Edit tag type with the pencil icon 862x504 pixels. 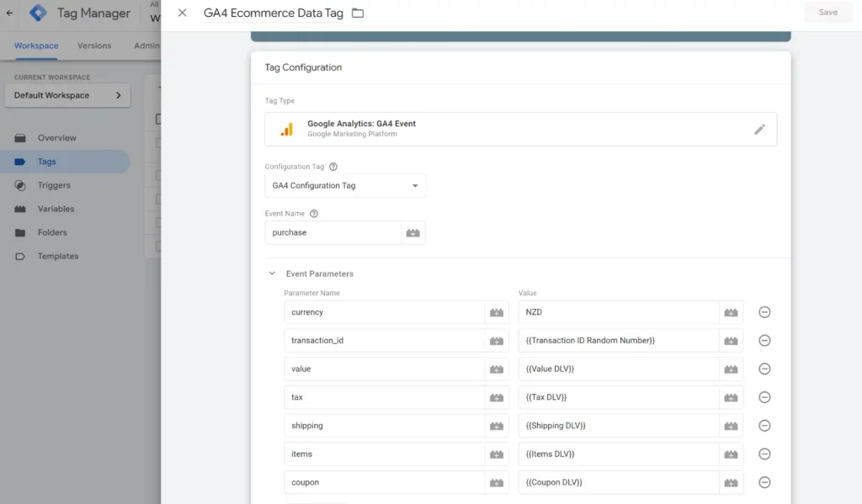[759, 130]
